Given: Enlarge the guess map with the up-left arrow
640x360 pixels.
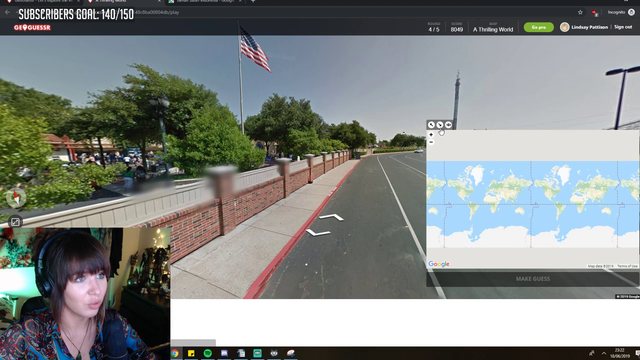Looking at the screenshot, I should pos(431,125).
